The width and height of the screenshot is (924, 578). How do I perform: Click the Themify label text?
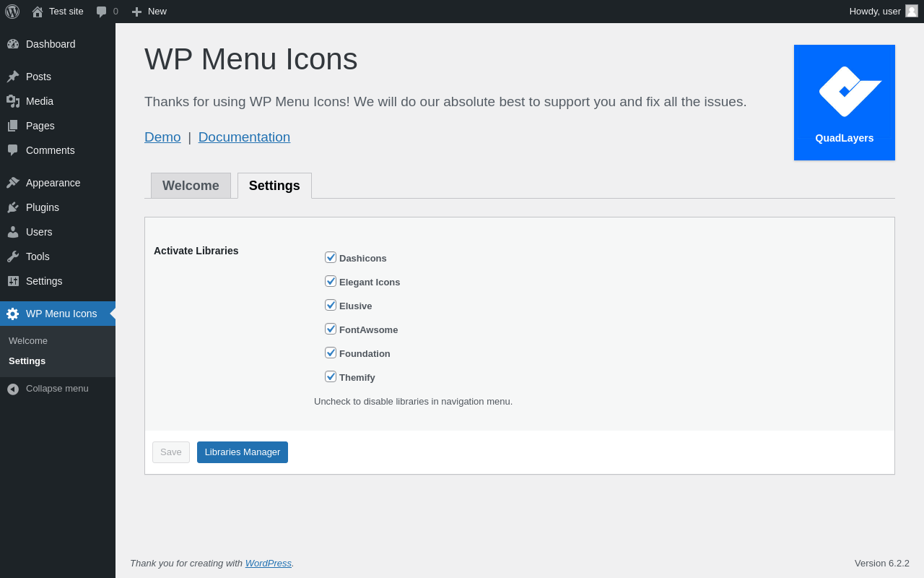(357, 377)
